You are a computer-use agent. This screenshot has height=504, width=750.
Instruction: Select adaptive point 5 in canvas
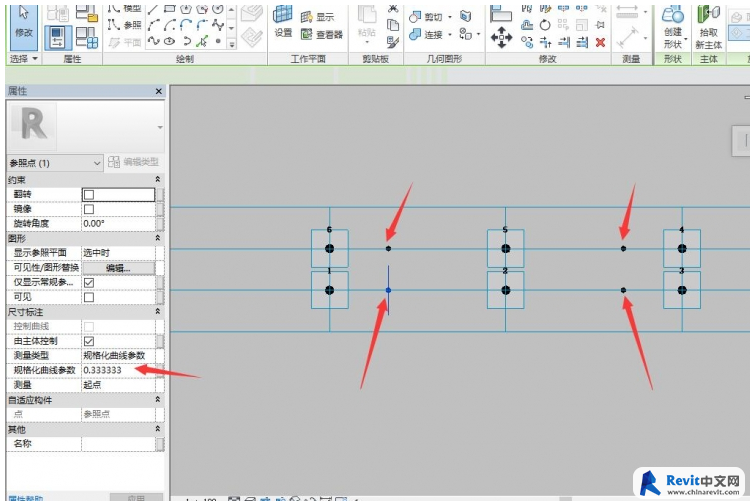(506, 248)
